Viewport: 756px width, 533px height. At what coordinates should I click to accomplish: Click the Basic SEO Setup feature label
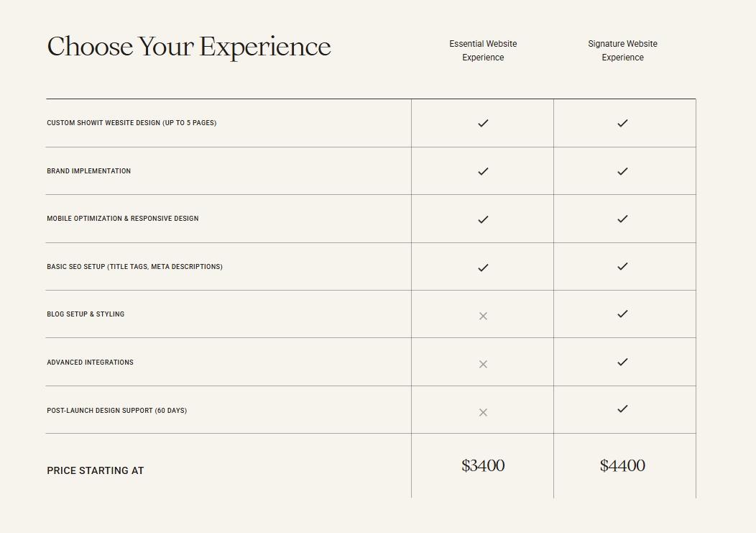point(134,267)
